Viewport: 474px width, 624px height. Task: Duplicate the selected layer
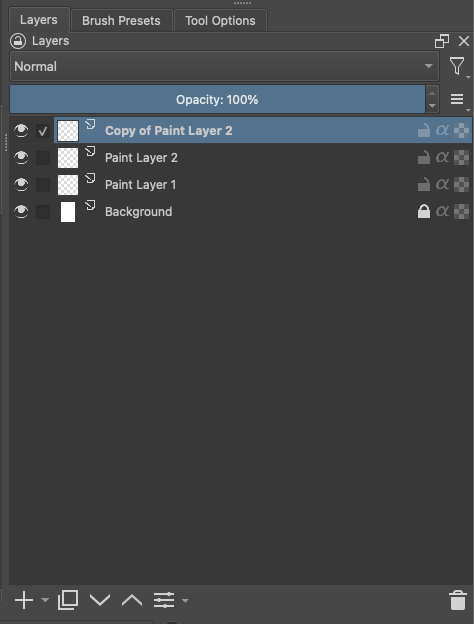pos(68,600)
